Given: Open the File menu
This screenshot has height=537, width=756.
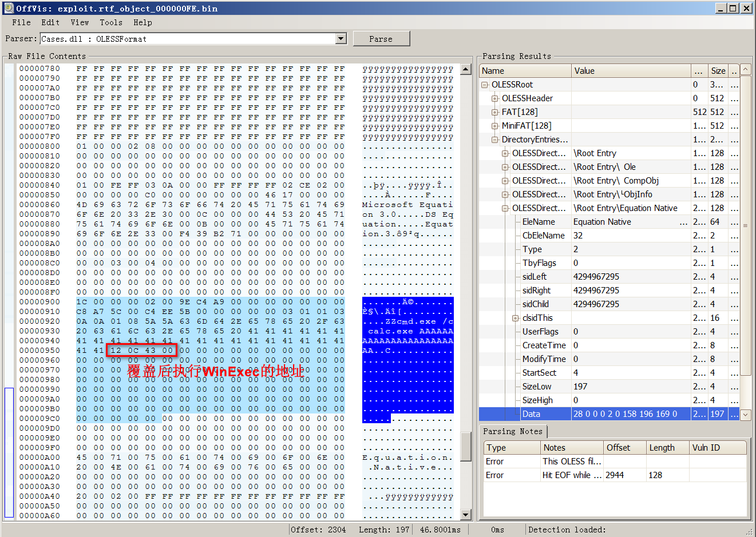Looking at the screenshot, I should (x=21, y=22).
